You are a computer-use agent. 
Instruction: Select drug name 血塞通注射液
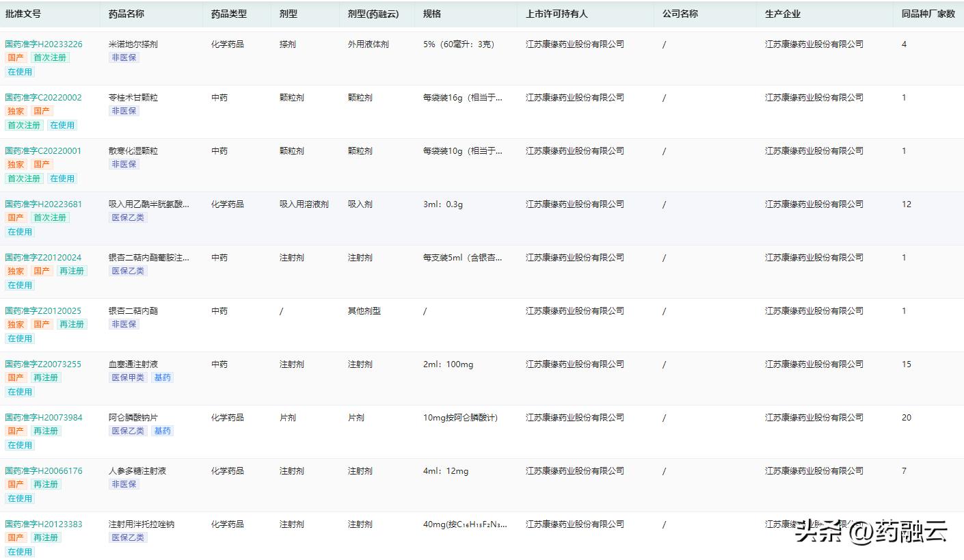(x=135, y=364)
